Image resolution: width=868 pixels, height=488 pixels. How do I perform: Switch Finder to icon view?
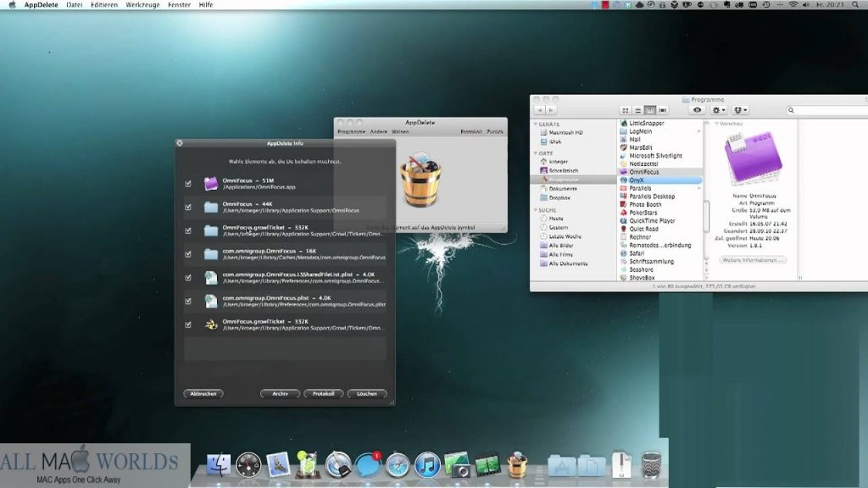[x=625, y=110]
